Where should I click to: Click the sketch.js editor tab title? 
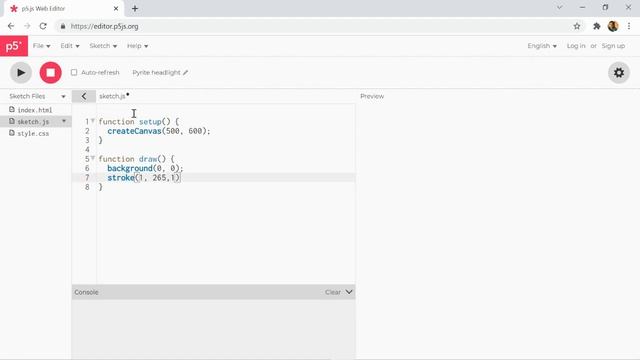pos(112,96)
